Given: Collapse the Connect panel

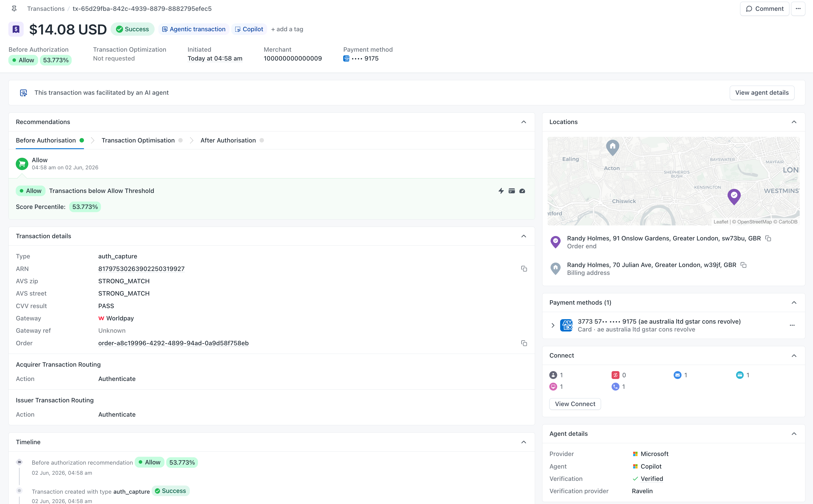Looking at the screenshot, I should click(794, 356).
